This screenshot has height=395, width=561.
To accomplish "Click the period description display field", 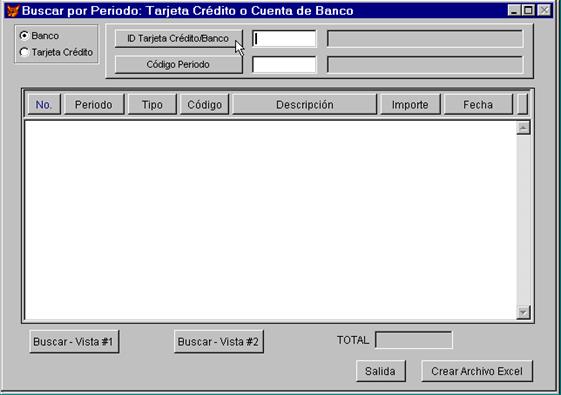I will 425,65.
